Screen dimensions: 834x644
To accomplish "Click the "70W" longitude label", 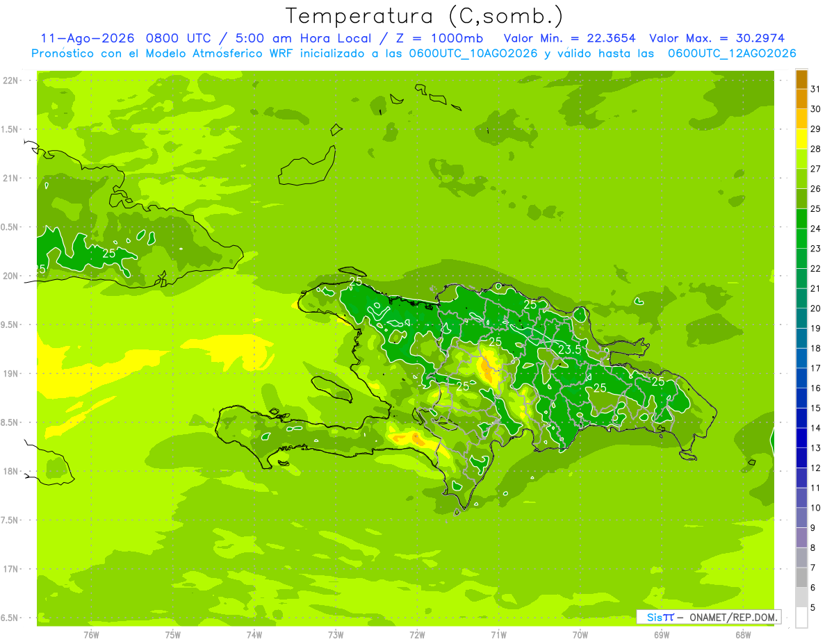I will (x=580, y=634).
